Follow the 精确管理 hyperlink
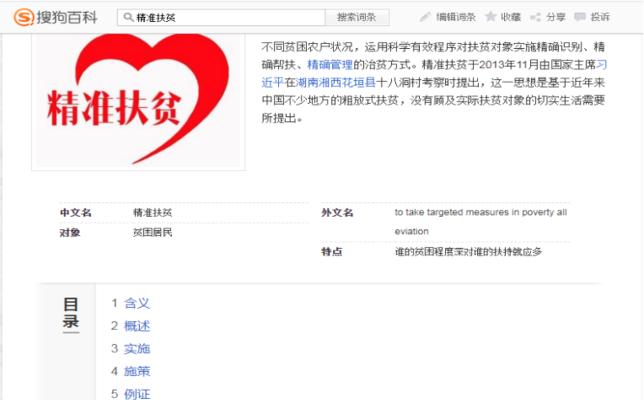This screenshot has width=644, height=400. click(x=330, y=64)
